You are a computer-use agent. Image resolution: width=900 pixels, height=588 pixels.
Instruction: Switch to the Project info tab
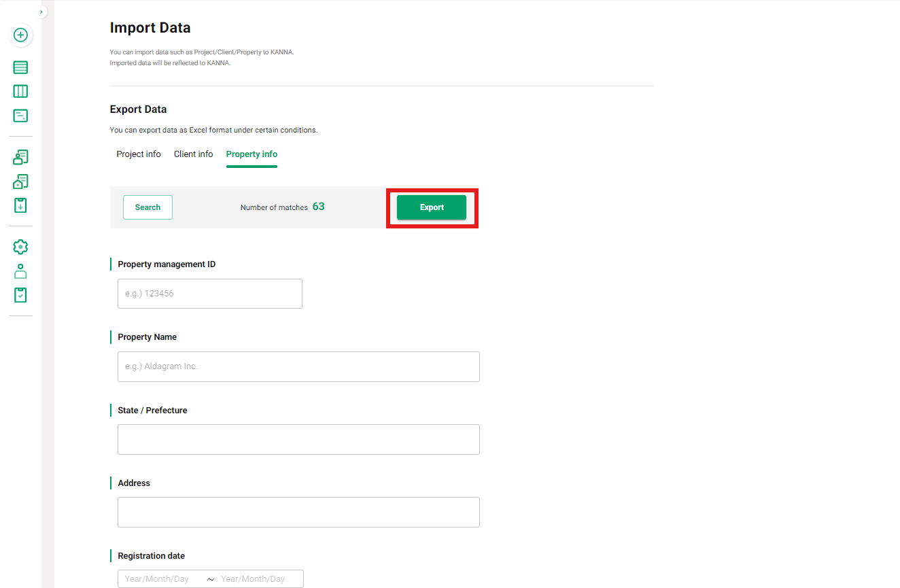click(138, 154)
